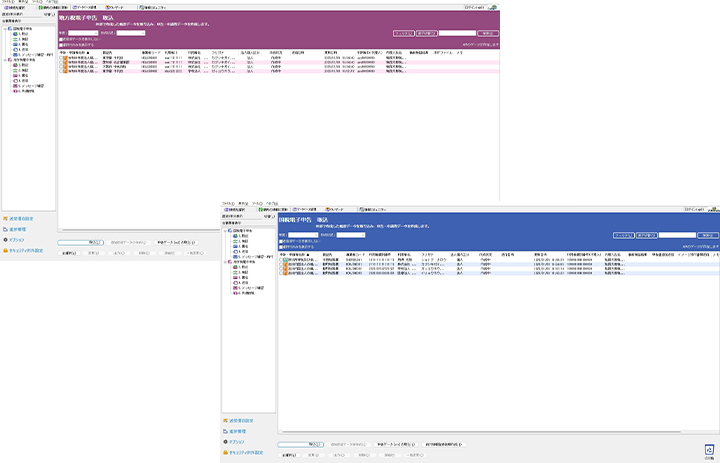Image resolution: width=720 pixels, height=463 pixels.
Task: Collapse the 国税電子申告 tree node in the blue window
Action: coord(226,229)
